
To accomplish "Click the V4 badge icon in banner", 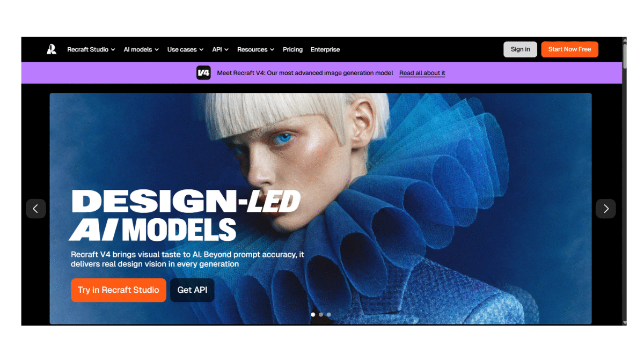I will 203,73.
